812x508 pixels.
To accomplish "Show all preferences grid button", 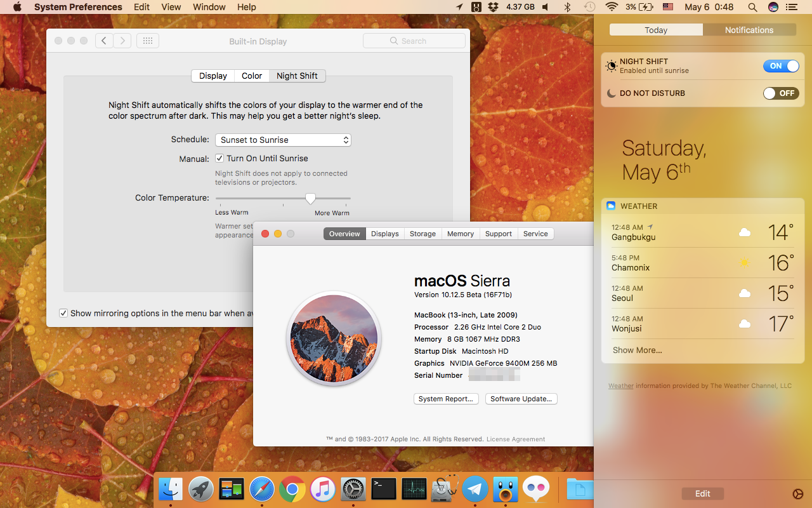I will [147, 41].
